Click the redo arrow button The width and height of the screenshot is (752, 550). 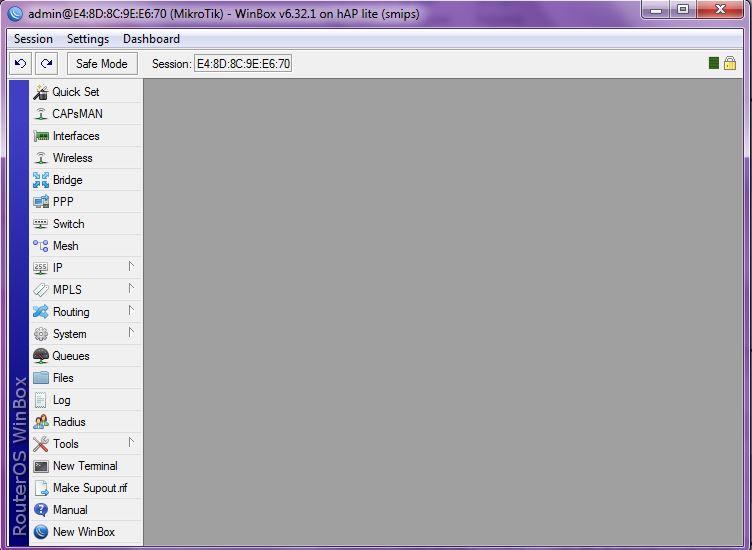coord(47,64)
